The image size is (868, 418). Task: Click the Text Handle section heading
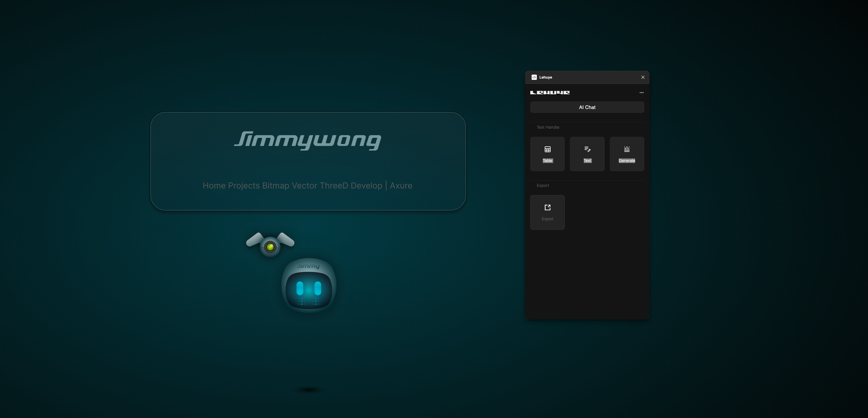[548, 127]
